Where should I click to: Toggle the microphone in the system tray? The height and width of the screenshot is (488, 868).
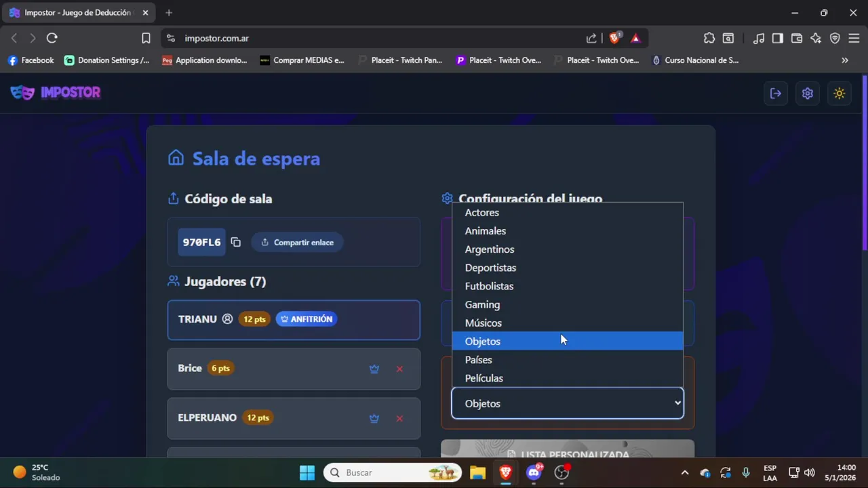coord(746,472)
